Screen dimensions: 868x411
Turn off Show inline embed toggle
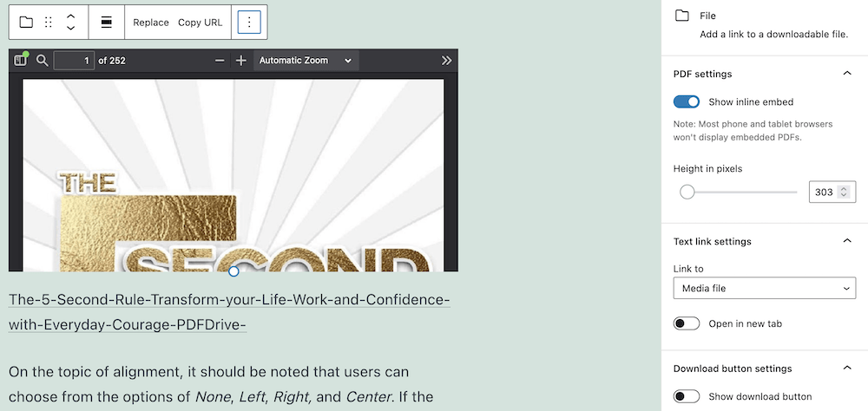(x=687, y=101)
